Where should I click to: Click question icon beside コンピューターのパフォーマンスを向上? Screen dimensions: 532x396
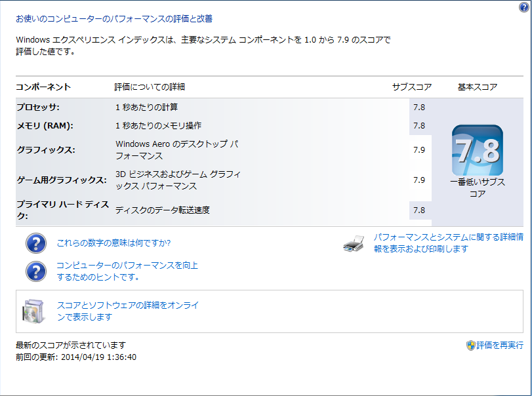[x=36, y=271]
